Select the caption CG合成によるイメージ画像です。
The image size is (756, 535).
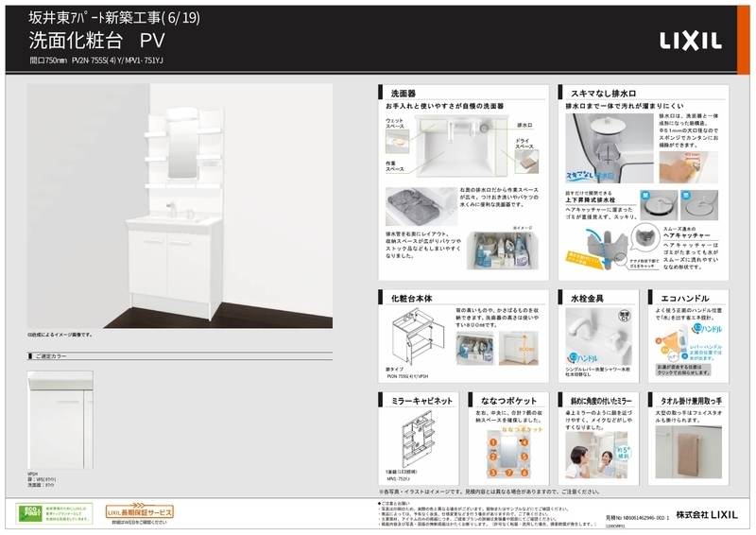60,335
